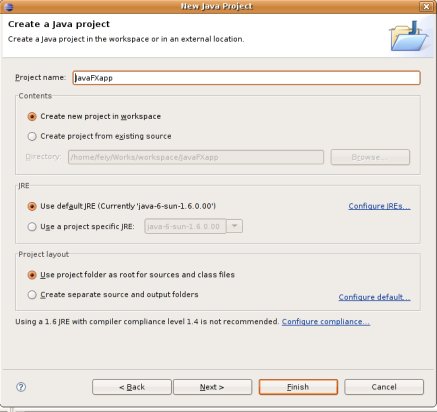Click the Eclipse icon in title bar

9,6
